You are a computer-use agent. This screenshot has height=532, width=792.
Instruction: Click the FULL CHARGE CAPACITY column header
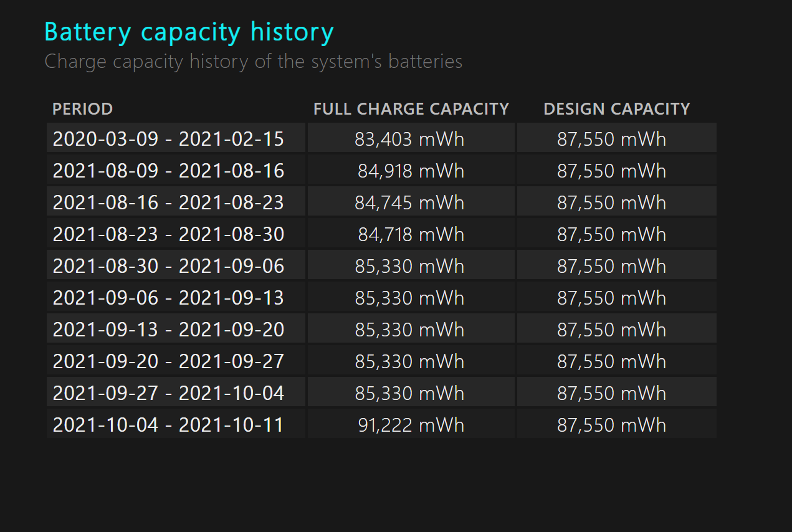411,109
